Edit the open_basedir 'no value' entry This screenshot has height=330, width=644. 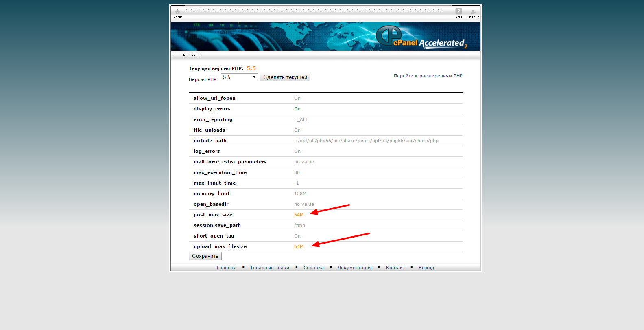click(304, 204)
